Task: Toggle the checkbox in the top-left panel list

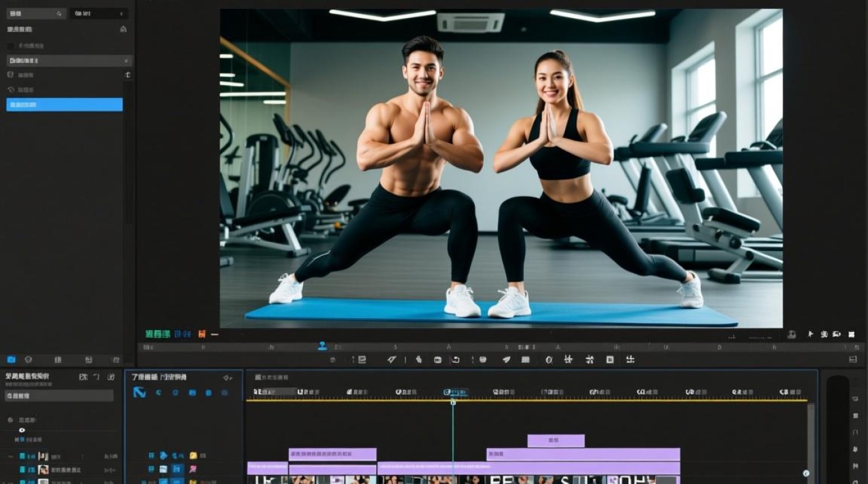Action: (x=10, y=46)
